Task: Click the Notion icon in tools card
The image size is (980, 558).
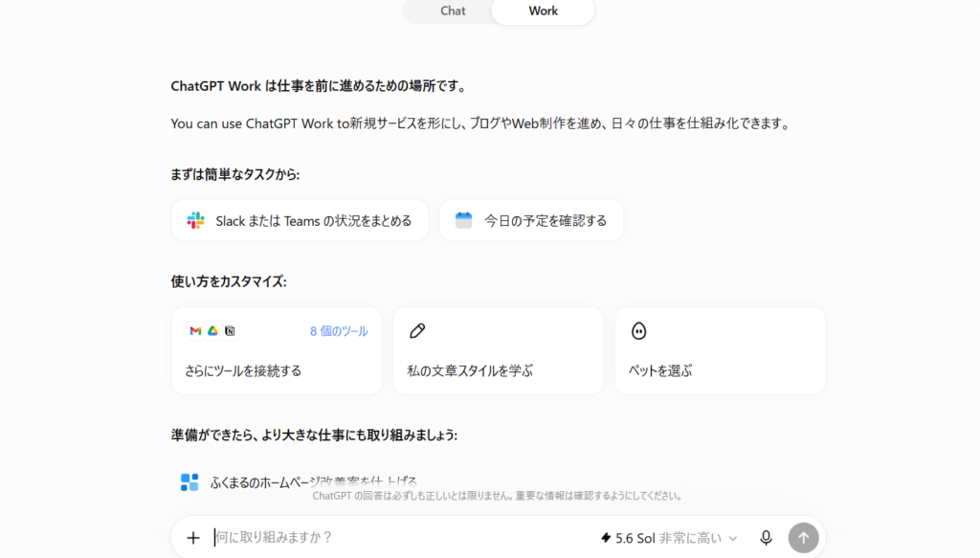Action: pos(230,331)
